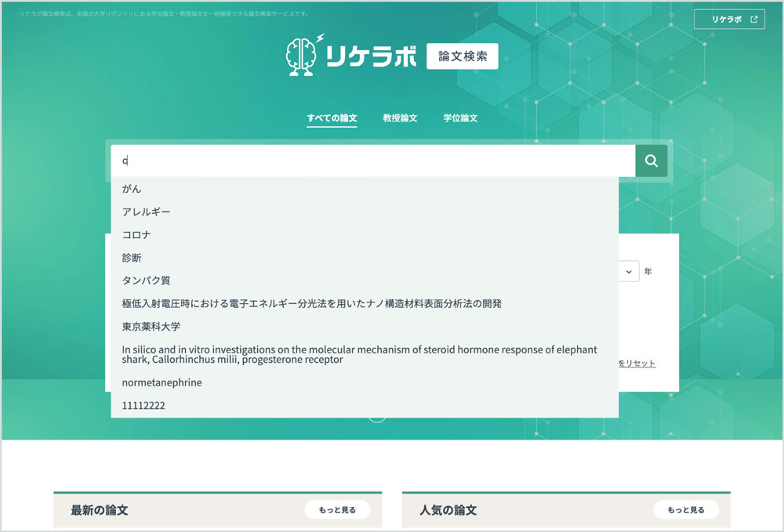Screen dimensions: 784x532
Task: Select the 東京薬科大学 suggestion
Action: click(x=365, y=327)
